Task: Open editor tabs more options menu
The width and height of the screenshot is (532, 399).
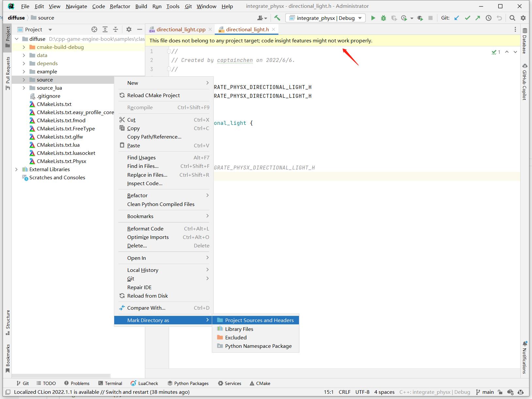Action: click(515, 29)
